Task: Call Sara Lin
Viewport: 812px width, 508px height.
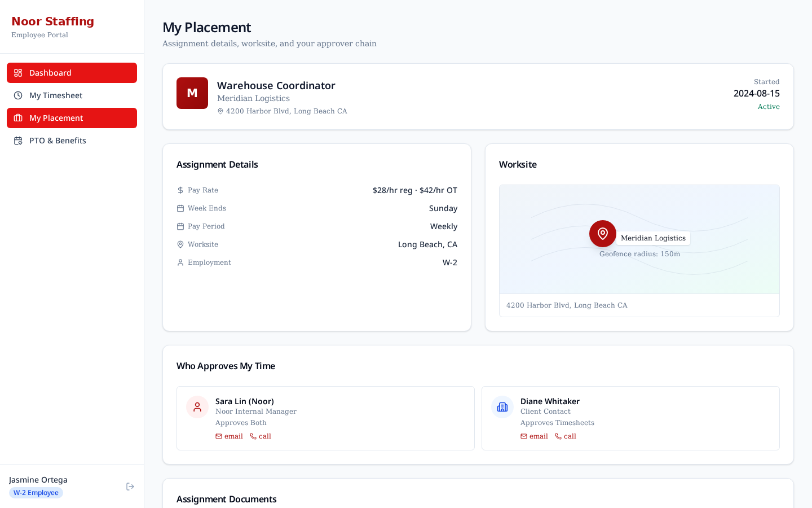Action: click(261, 436)
